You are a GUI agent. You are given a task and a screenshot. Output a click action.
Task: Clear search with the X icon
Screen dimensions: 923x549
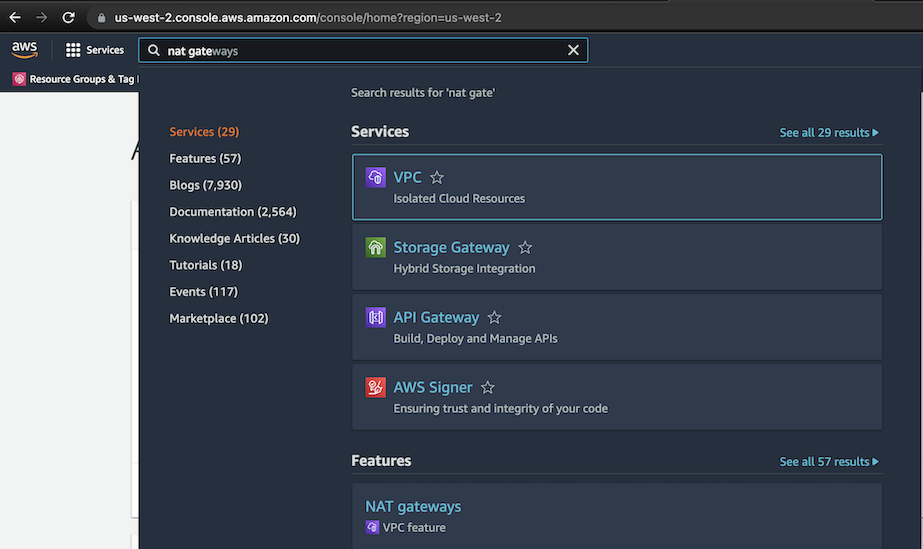coord(573,50)
